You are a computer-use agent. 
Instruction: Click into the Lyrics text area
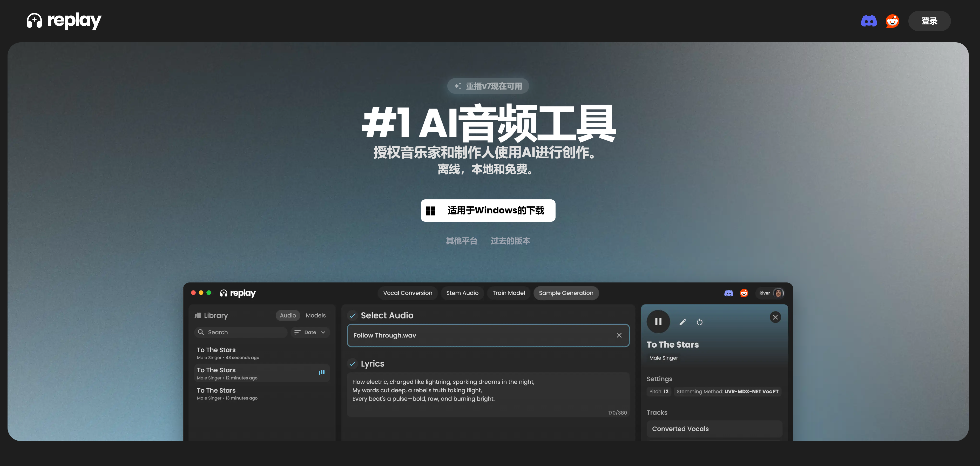click(x=488, y=394)
